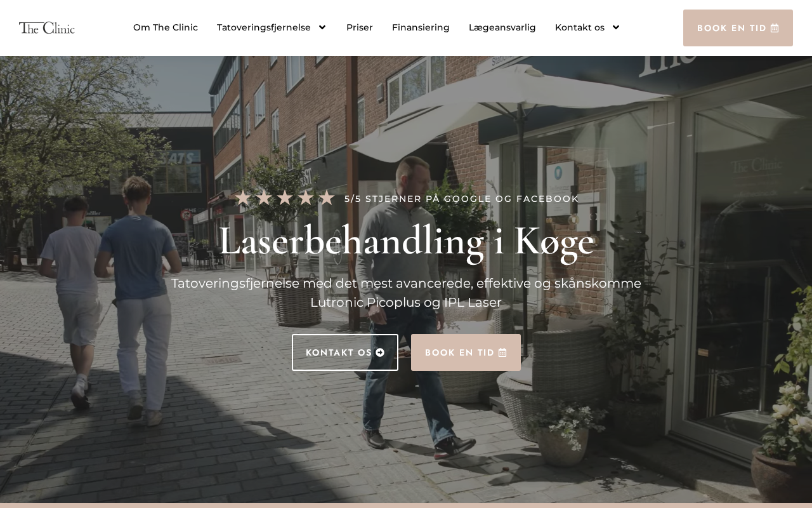Click calendar icon in hero Book en tid button

pos(502,352)
